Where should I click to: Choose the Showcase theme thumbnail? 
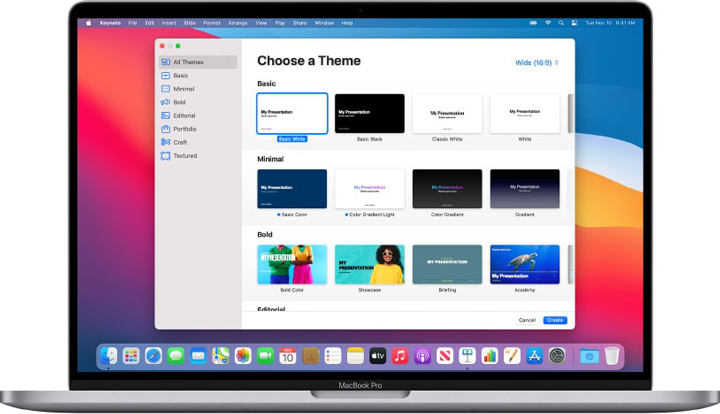click(370, 264)
